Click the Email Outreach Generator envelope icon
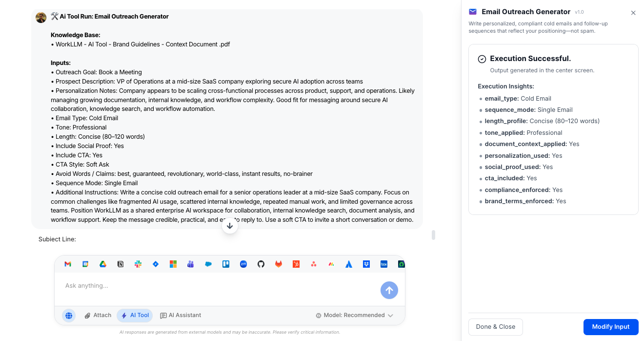 [x=473, y=12]
